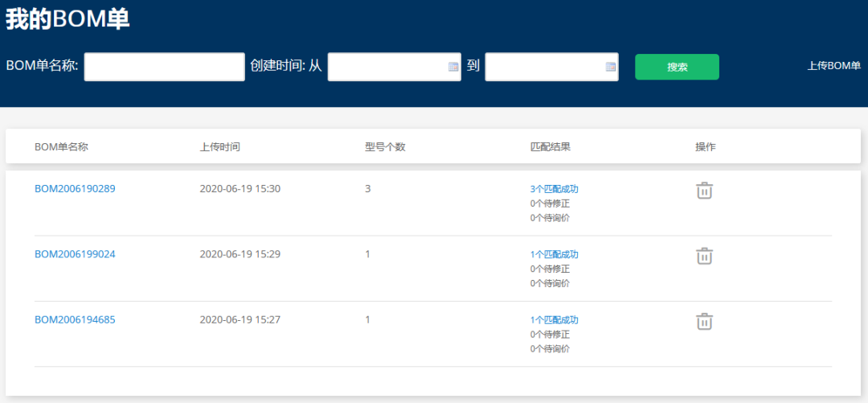868x403 pixels.
Task: Delete BOM2006199024 using its trash icon
Action: 704,256
